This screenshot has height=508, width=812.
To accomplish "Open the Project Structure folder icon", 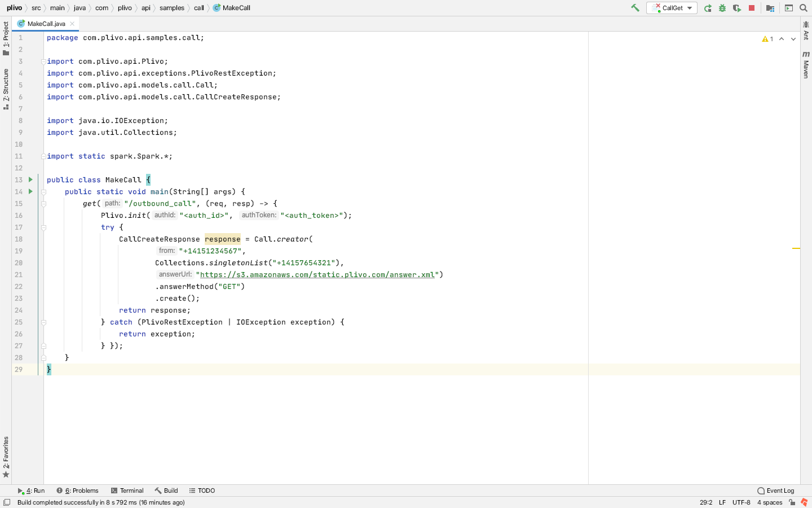I will point(770,8).
